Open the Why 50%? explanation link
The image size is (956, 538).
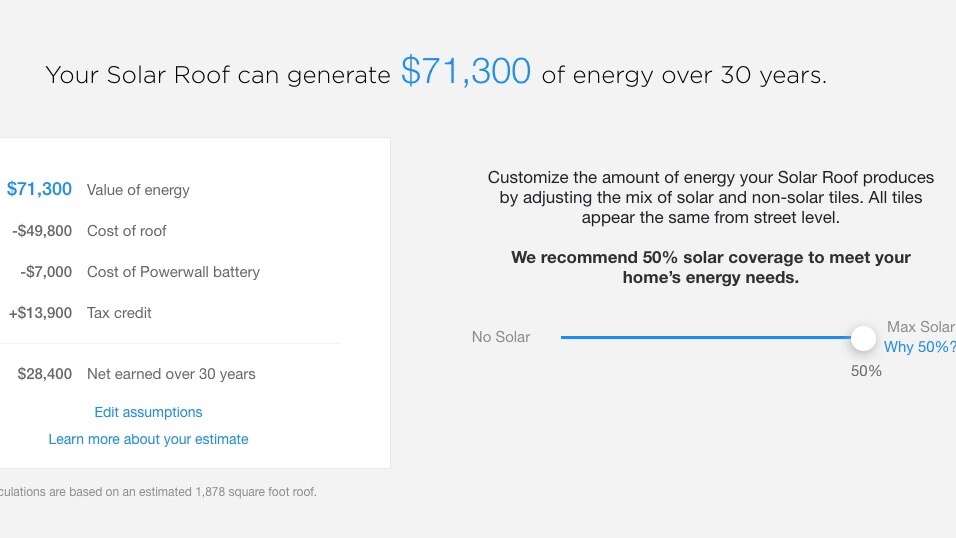pos(919,347)
